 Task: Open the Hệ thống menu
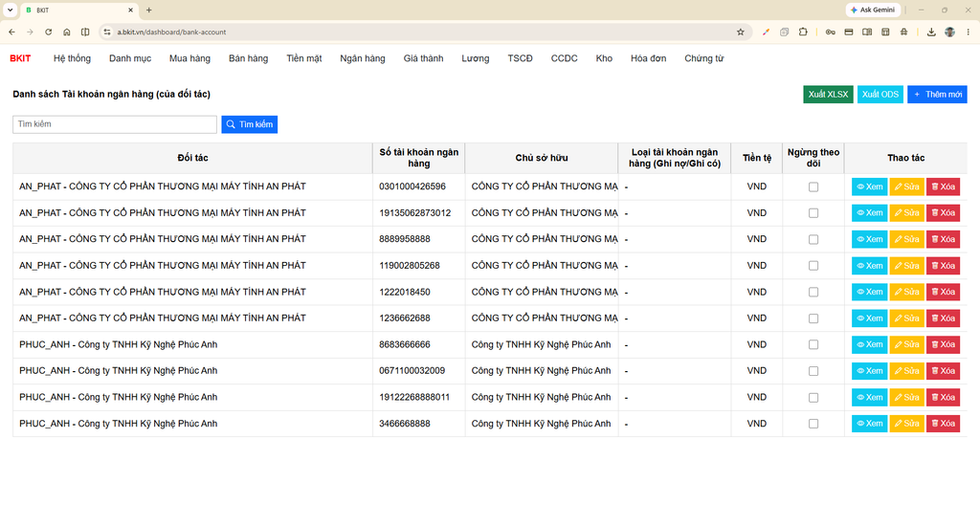tap(72, 58)
